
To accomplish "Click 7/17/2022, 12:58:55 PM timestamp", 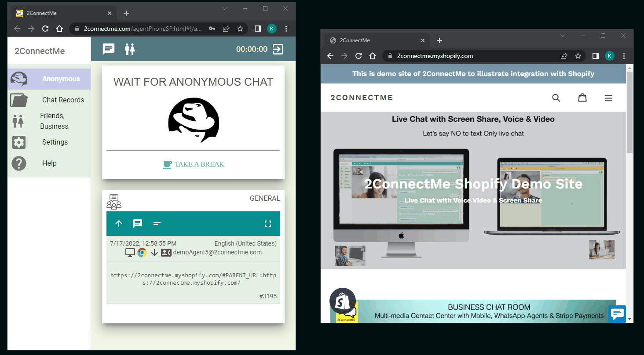I will [x=143, y=243].
